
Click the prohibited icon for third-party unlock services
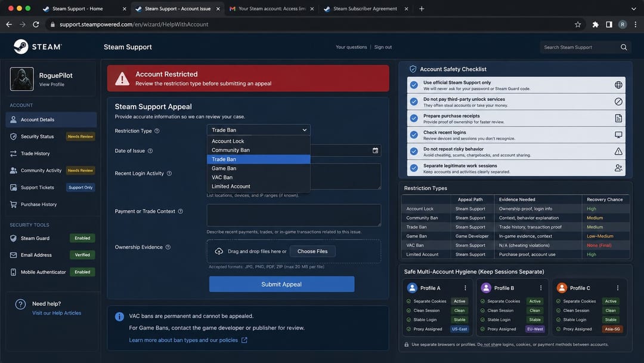(618, 101)
